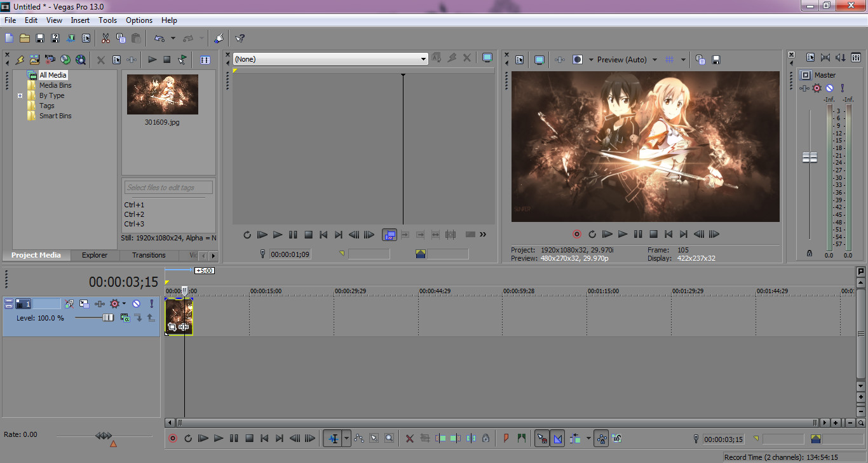Toggle Bypass Motion Blur on track 1
Viewport: 868px width, 463px height.
pos(69,304)
